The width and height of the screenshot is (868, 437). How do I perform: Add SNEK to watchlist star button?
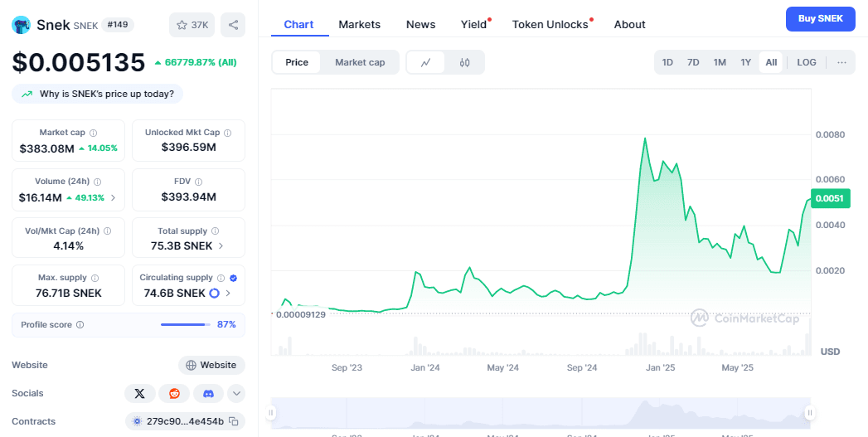(x=192, y=25)
